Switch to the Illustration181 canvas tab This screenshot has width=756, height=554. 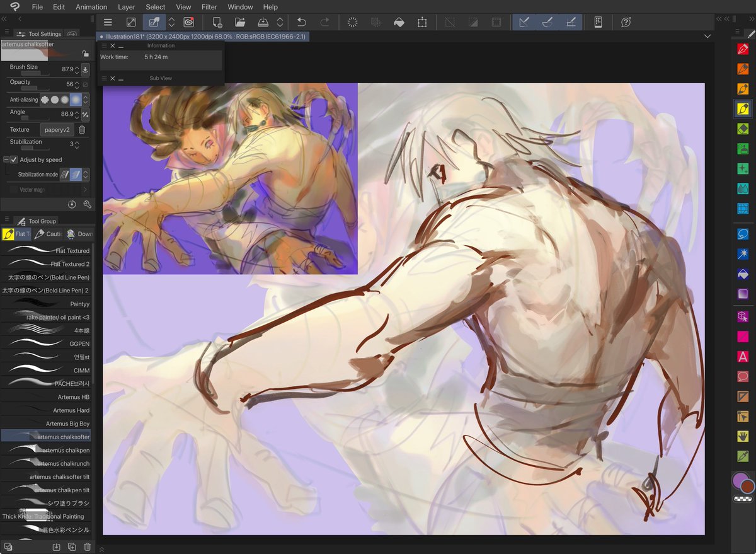(x=203, y=37)
